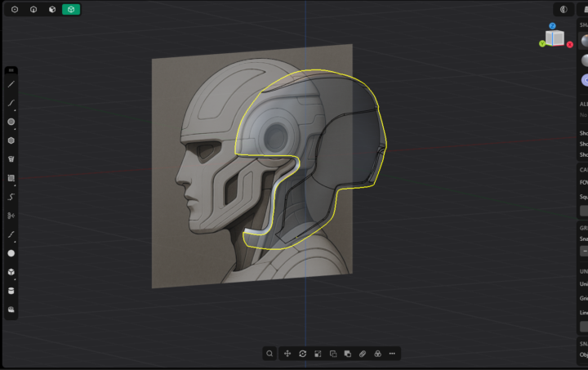Expand the Box tool variants in left toolbar
Image resolution: width=588 pixels, height=370 pixels.
point(14,274)
